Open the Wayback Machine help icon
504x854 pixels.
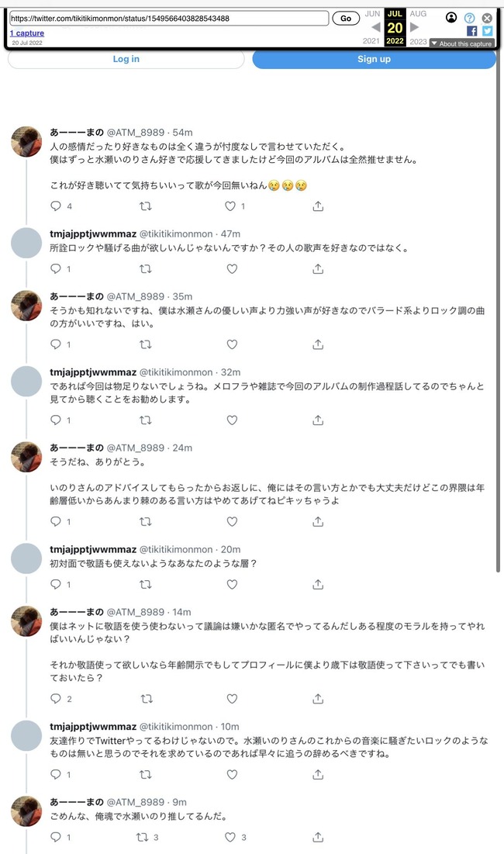469,18
